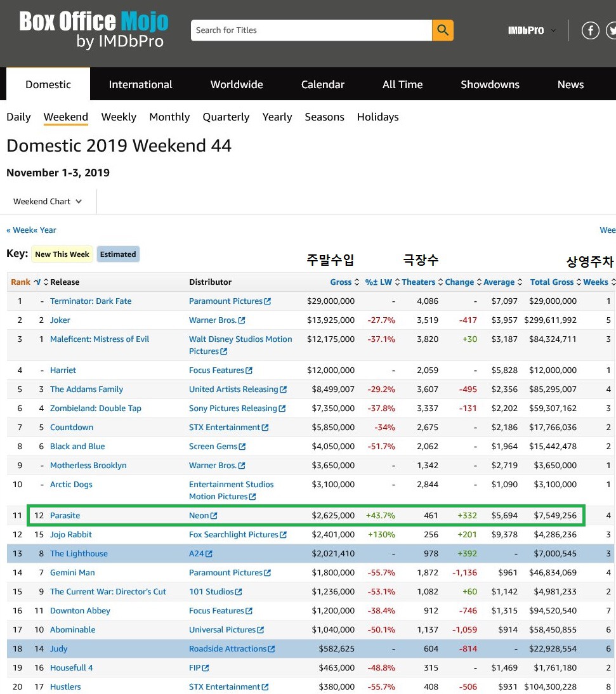Open Maleficent: Mistress of Evil link
The height and width of the screenshot is (694, 616).
point(100,339)
